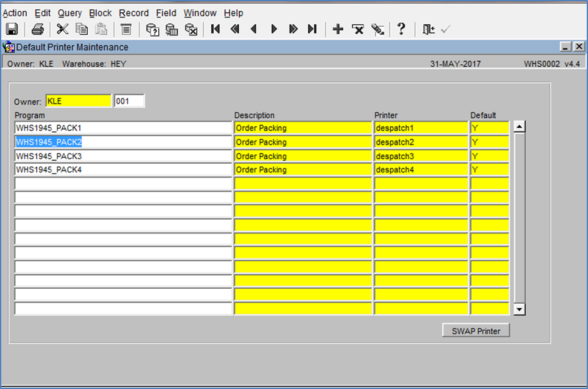The height and width of the screenshot is (389, 588).
Task: Click first empty Program field below WHS1945_PACK4
Action: [123, 184]
